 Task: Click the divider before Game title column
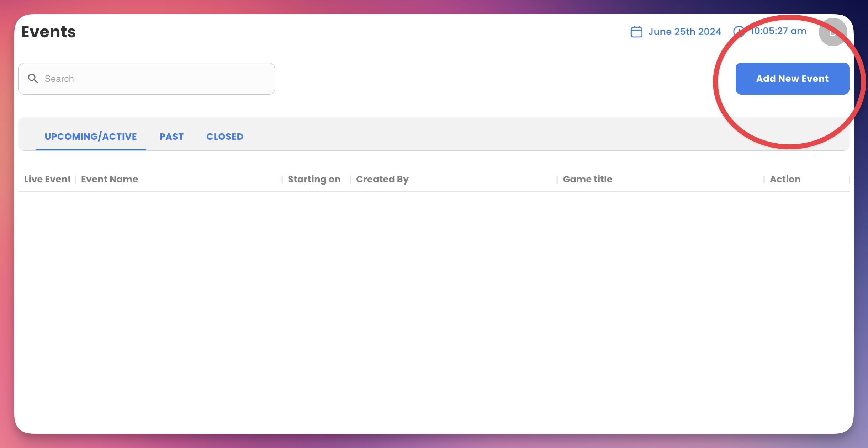[557, 180]
